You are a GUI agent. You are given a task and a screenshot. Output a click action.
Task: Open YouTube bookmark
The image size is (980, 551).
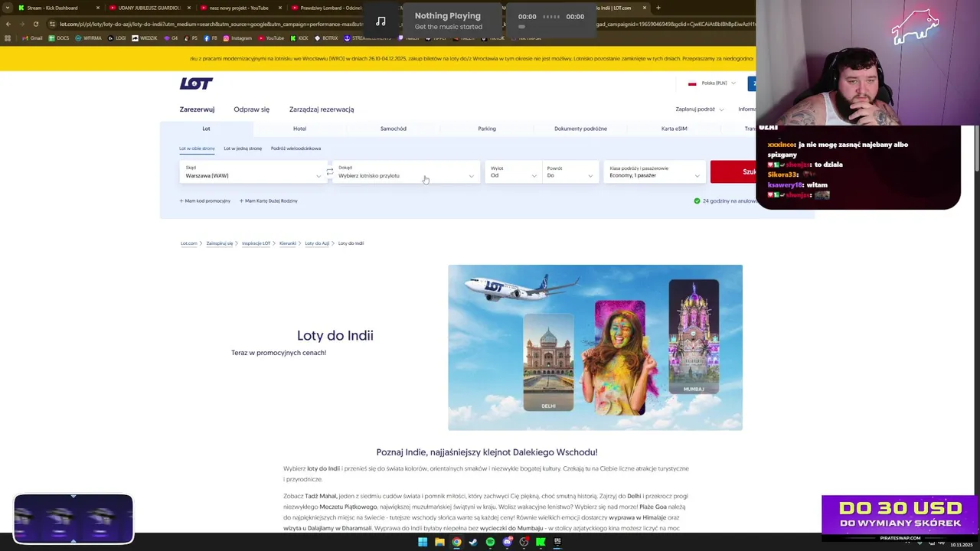[x=271, y=38]
